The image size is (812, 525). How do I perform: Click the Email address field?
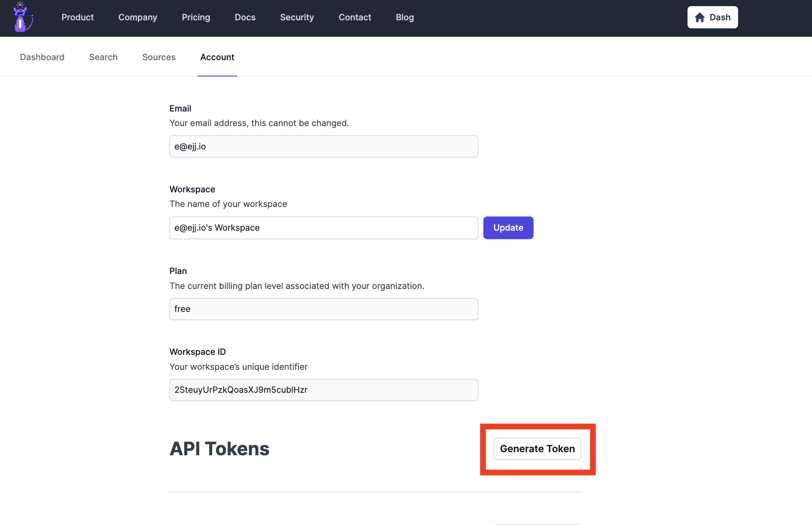pyautogui.click(x=324, y=146)
